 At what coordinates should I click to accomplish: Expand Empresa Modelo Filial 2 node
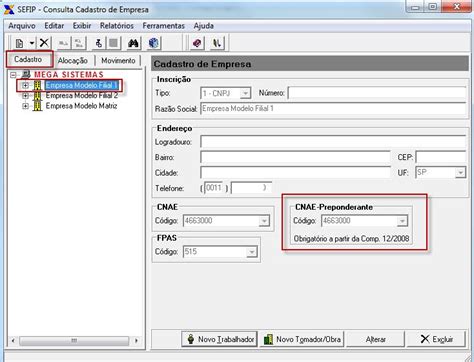(25, 96)
